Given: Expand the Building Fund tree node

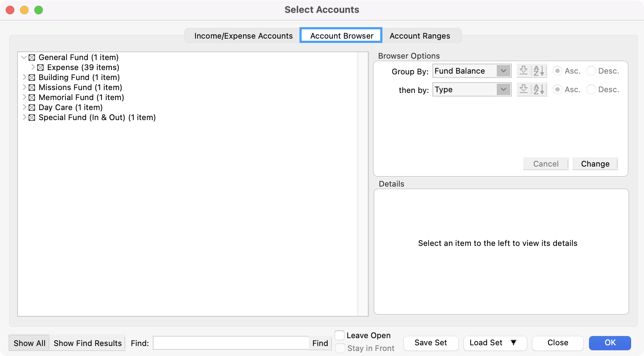Looking at the screenshot, I should [x=24, y=77].
